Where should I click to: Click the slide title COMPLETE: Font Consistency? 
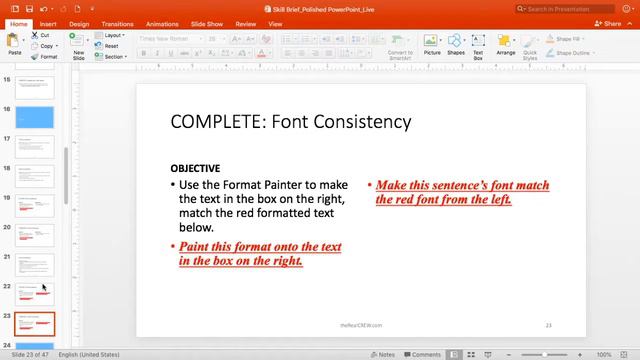point(291,122)
